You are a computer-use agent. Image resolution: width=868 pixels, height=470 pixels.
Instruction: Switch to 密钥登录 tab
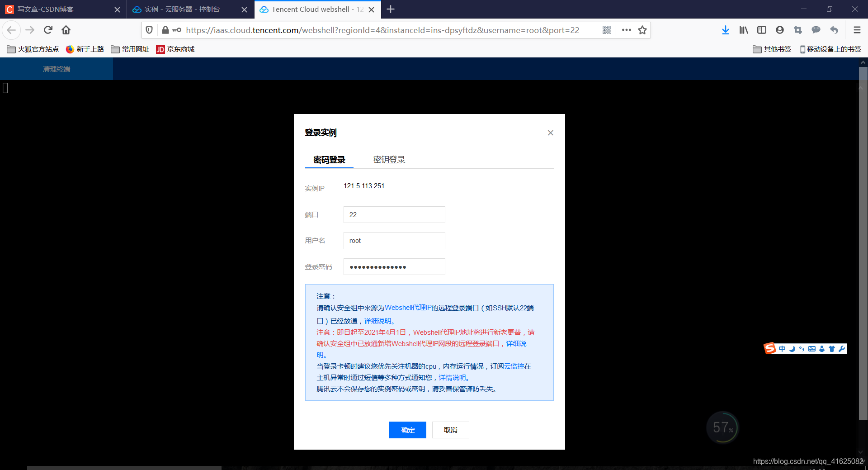(x=389, y=160)
